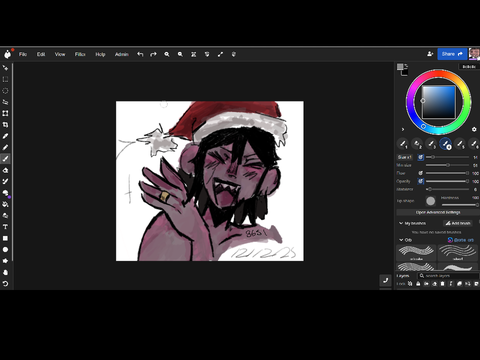Select the move/pointer selection tool
Screen dimensions: 480x360
click(x=5, y=68)
